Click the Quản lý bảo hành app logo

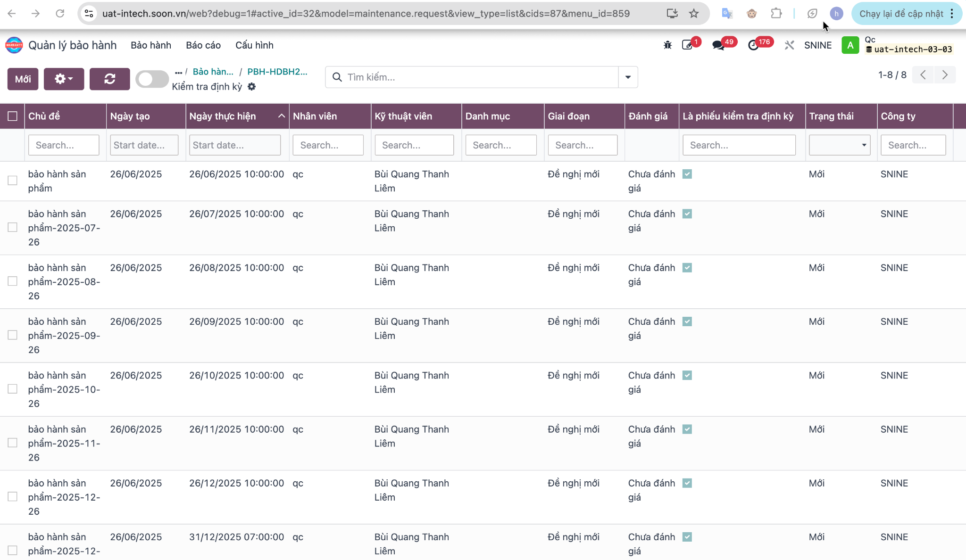(14, 45)
